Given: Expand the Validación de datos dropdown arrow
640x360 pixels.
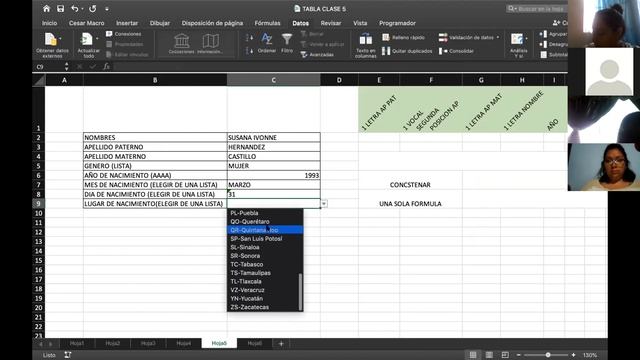Looking at the screenshot, I should pyautogui.click(x=498, y=38).
